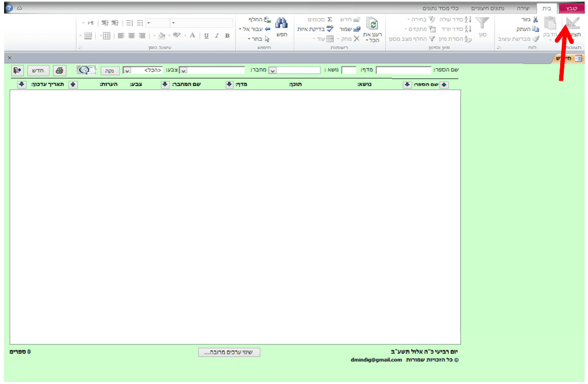
Task: Click the Spelling check (בדיקת איות) icon
Action: 330,29
